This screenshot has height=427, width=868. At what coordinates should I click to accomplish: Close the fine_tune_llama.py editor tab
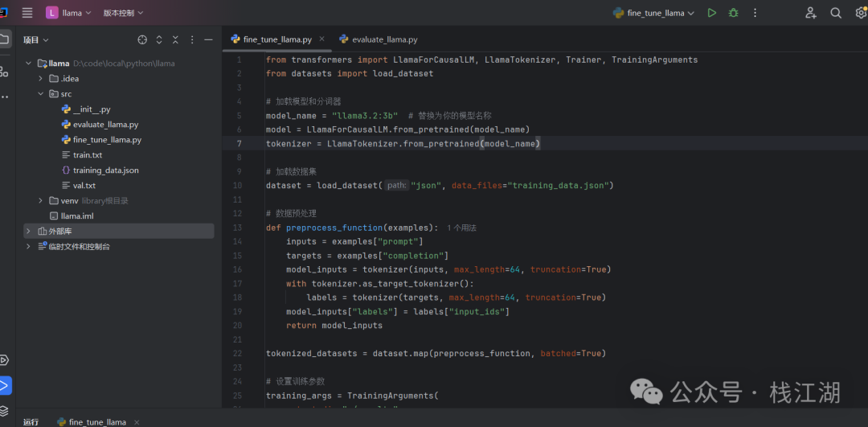[321, 39]
